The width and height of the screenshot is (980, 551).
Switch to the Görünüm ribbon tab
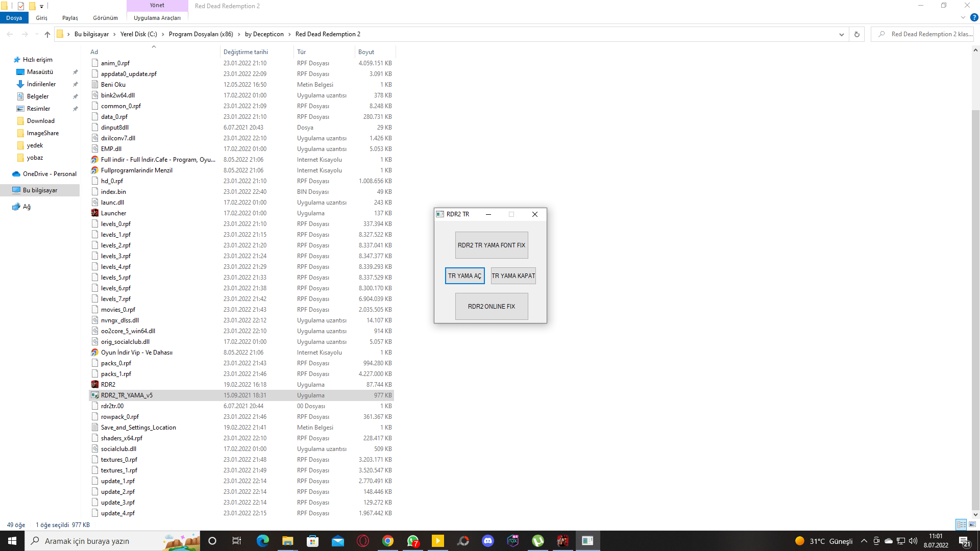point(105,18)
